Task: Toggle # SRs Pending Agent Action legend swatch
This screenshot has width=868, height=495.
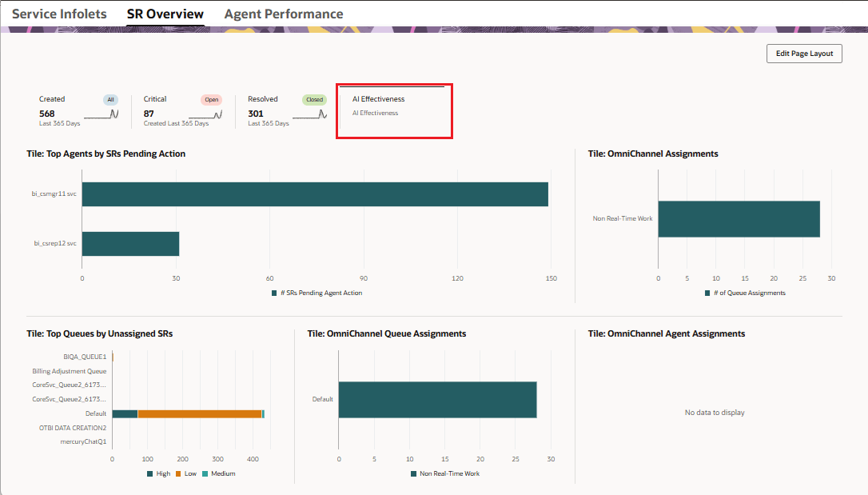Action: pyautogui.click(x=274, y=293)
